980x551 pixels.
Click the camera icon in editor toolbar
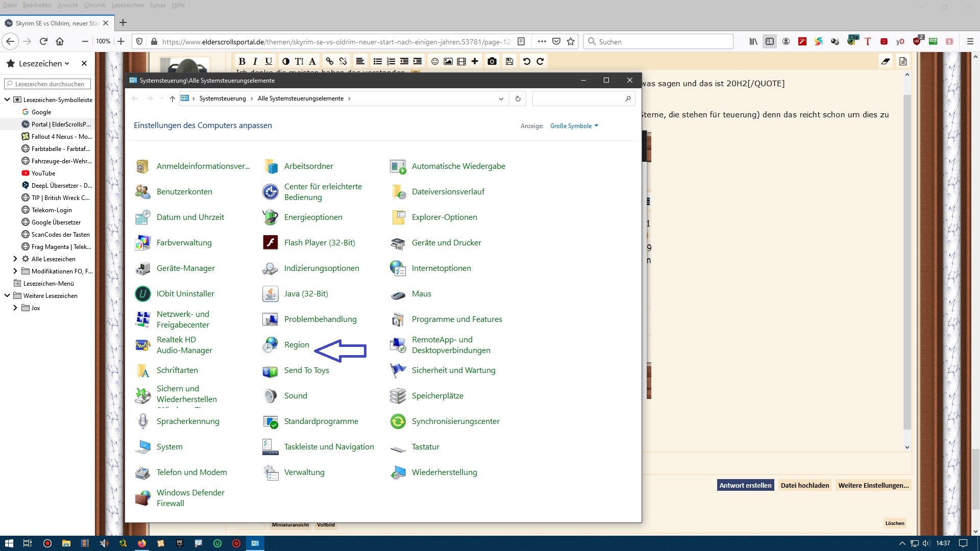click(x=492, y=61)
